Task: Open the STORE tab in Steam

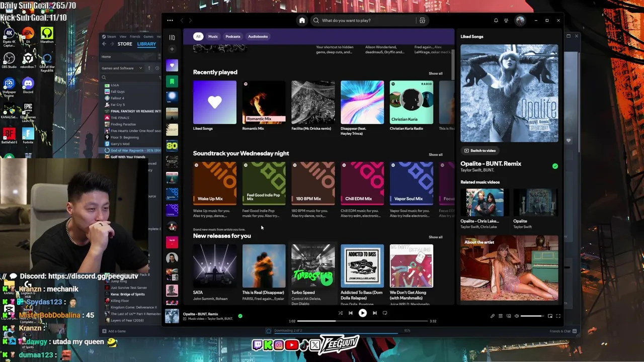Action: point(125,44)
